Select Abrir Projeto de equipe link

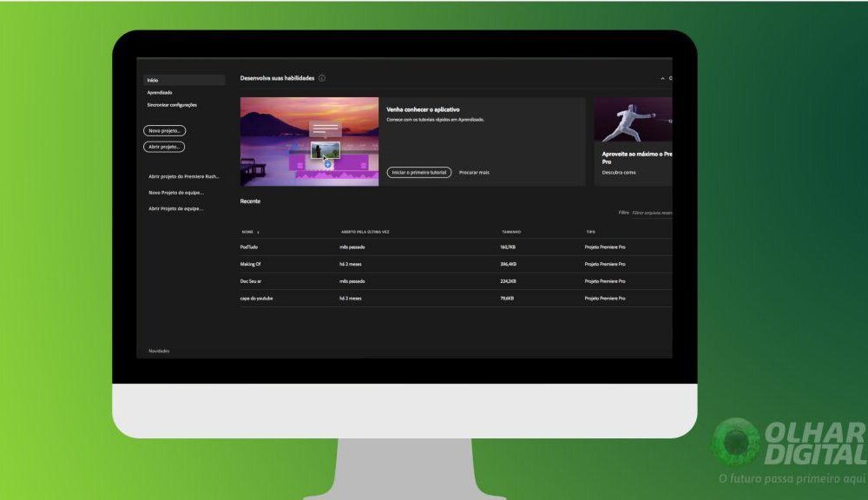point(176,208)
